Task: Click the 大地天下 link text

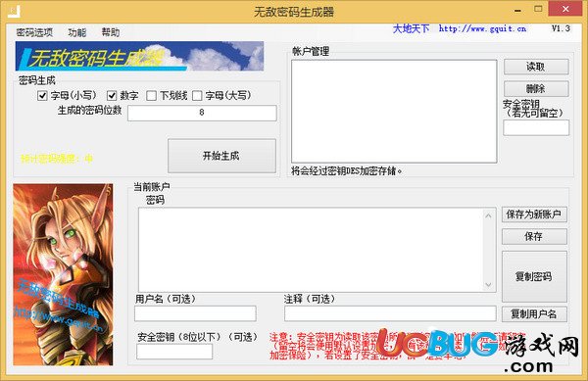Action: 411,28
